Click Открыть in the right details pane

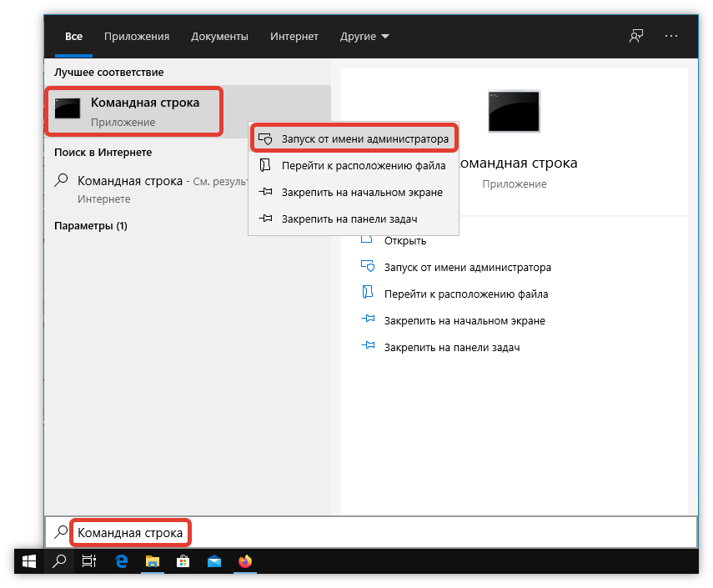pos(405,241)
